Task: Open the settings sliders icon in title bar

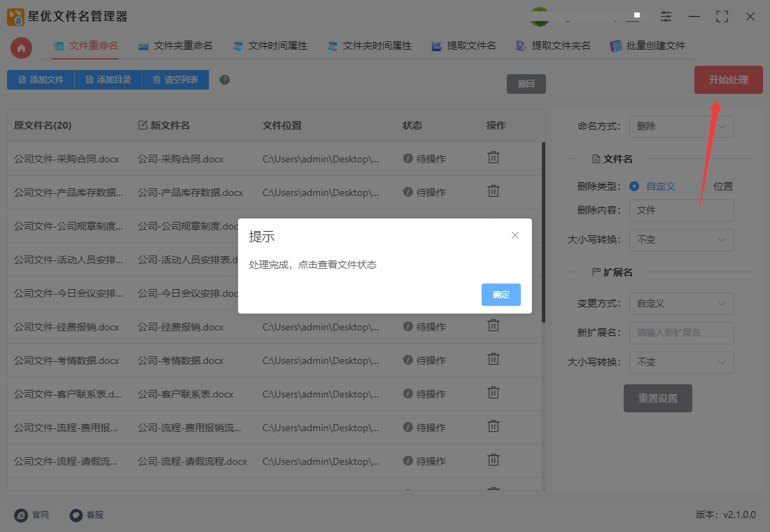Action: pyautogui.click(x=666, y=16)
